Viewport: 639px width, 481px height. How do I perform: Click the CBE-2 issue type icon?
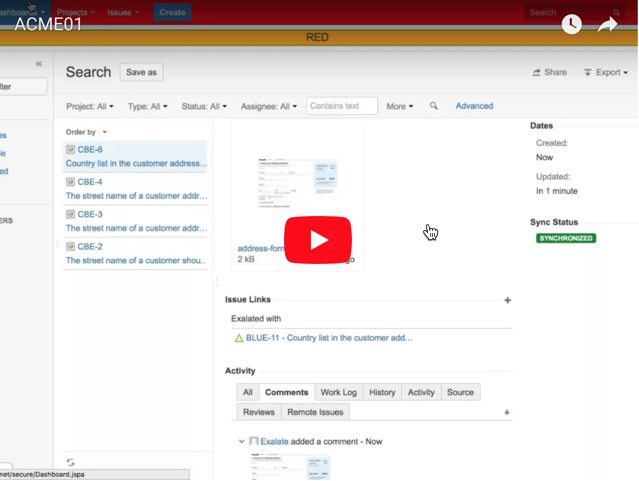[71, 247]
